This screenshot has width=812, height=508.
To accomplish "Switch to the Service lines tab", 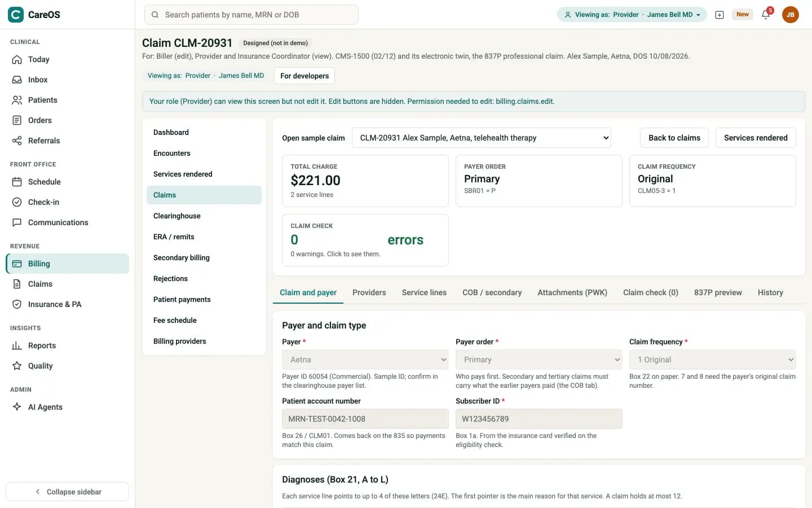I will 424,292.
